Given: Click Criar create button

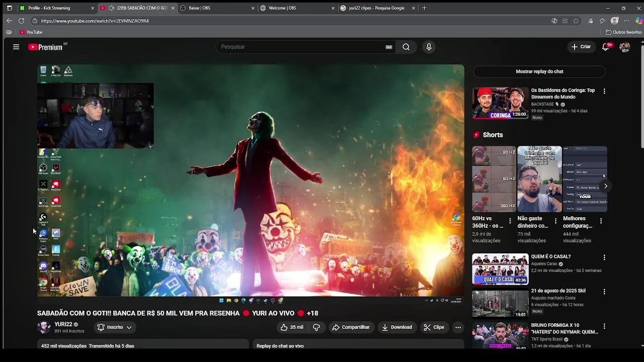Looking at the screenshot, I should click(x=581, y=47).
